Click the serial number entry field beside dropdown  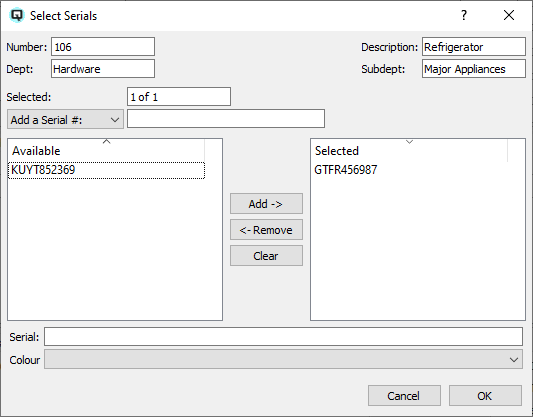click(x=226, y=119)
